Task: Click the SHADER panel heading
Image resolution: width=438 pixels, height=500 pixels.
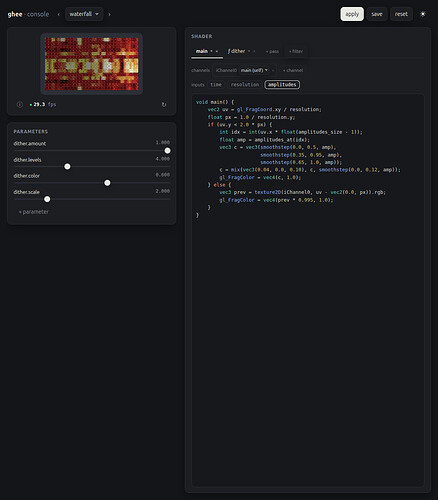Action: click(x=202, y=36)
